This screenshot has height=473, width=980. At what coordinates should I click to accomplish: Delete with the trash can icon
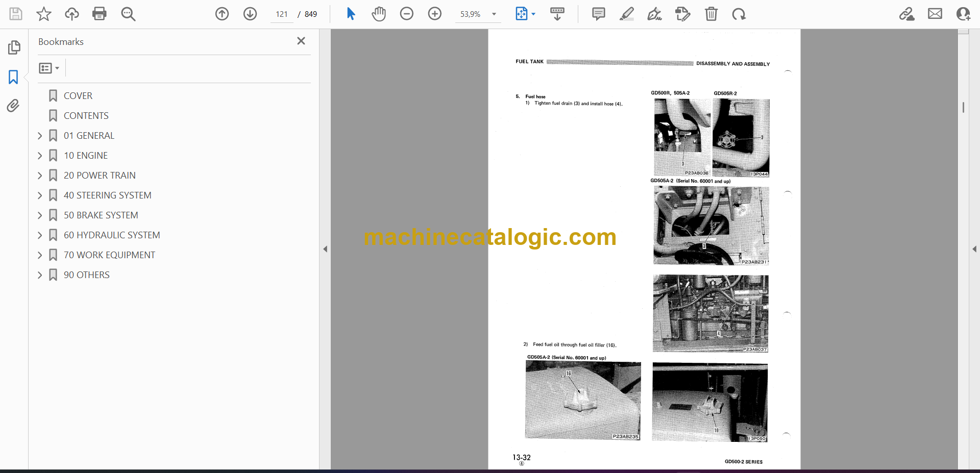point(711,14)
